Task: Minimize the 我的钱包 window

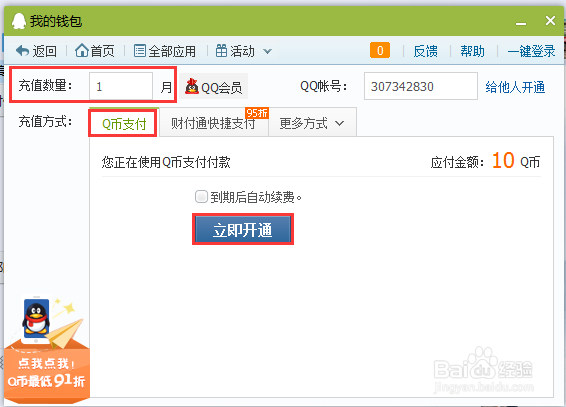Action: 521,23
